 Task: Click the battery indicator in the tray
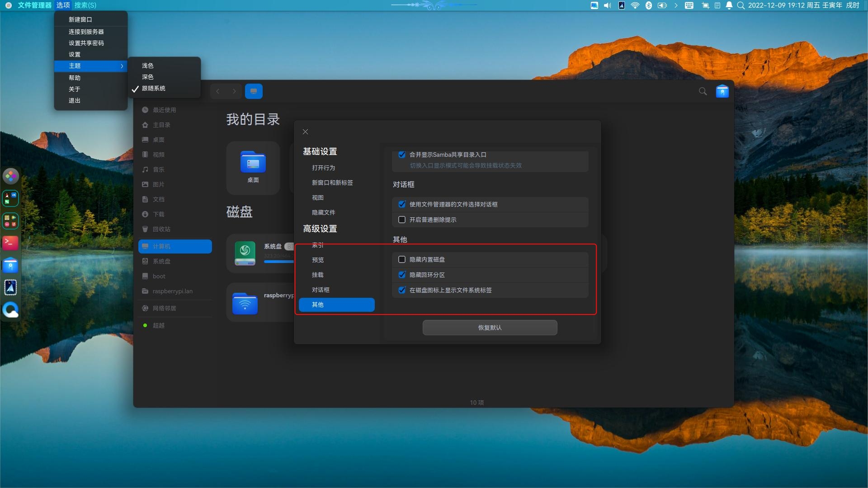(x=662, y=5)
